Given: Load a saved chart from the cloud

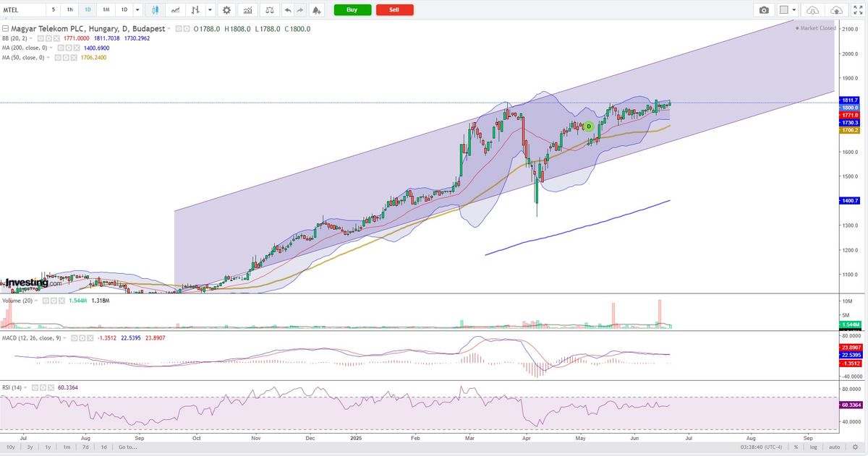Looking at the screenshot, I should click(x=812, y=10).
